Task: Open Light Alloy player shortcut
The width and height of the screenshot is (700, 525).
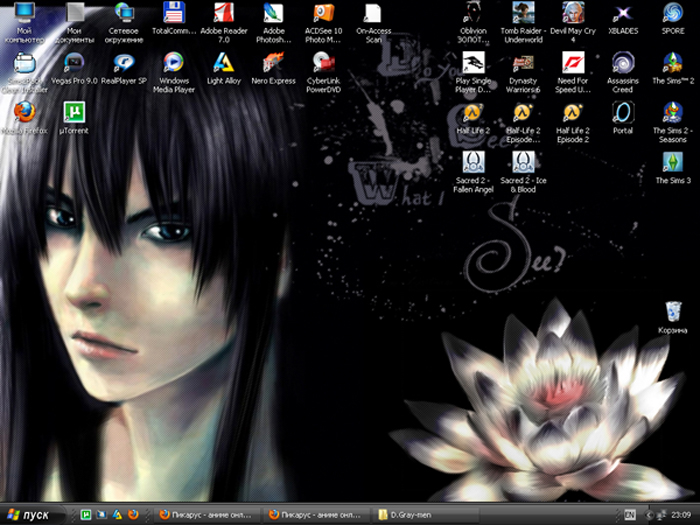Action: click(224, 68)
